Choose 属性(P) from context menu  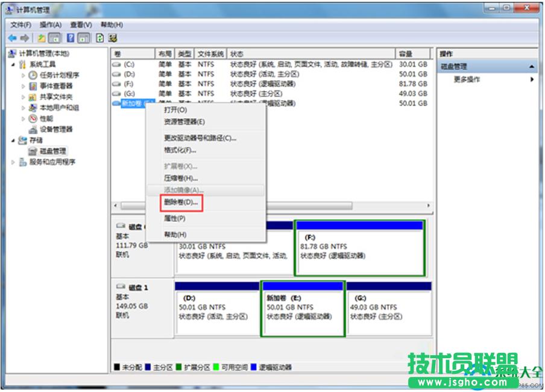[206, 218]
